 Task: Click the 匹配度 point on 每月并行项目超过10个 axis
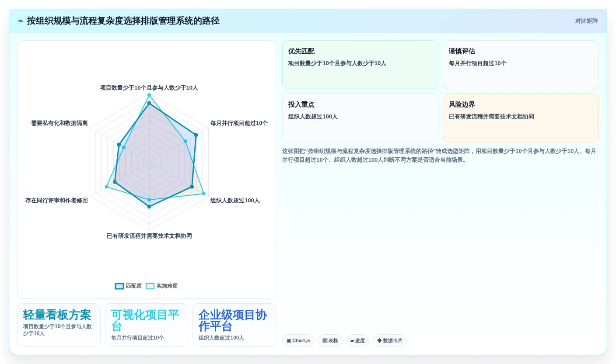point(196,135)
